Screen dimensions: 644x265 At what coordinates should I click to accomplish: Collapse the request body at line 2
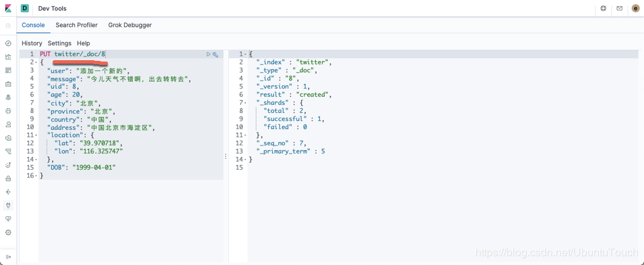click(x=36, y=62)
